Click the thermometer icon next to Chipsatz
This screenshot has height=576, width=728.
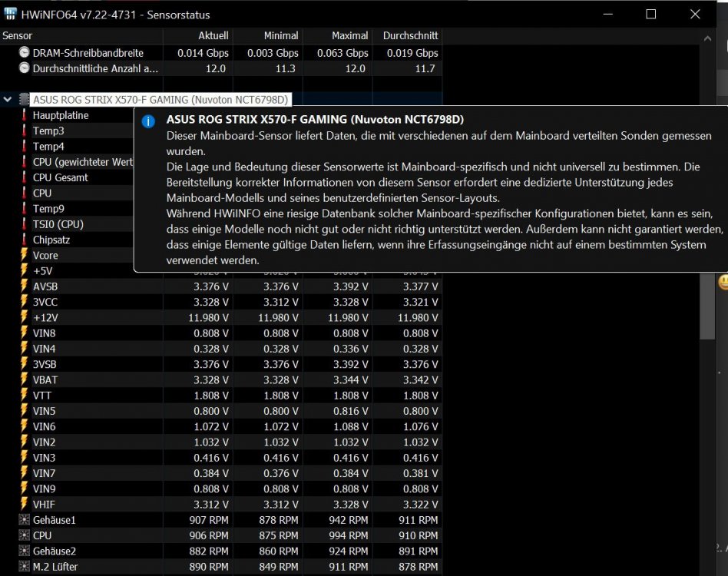tap(24, 240)
